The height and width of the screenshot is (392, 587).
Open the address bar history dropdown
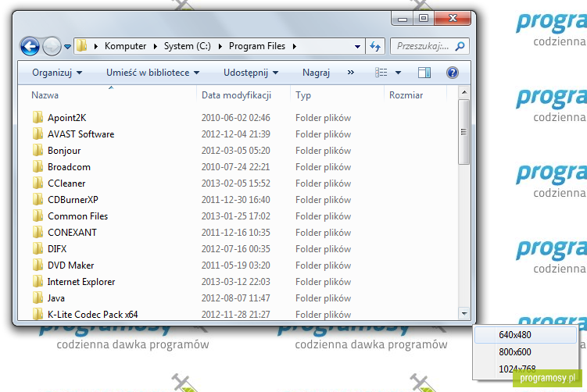(357, 46)
